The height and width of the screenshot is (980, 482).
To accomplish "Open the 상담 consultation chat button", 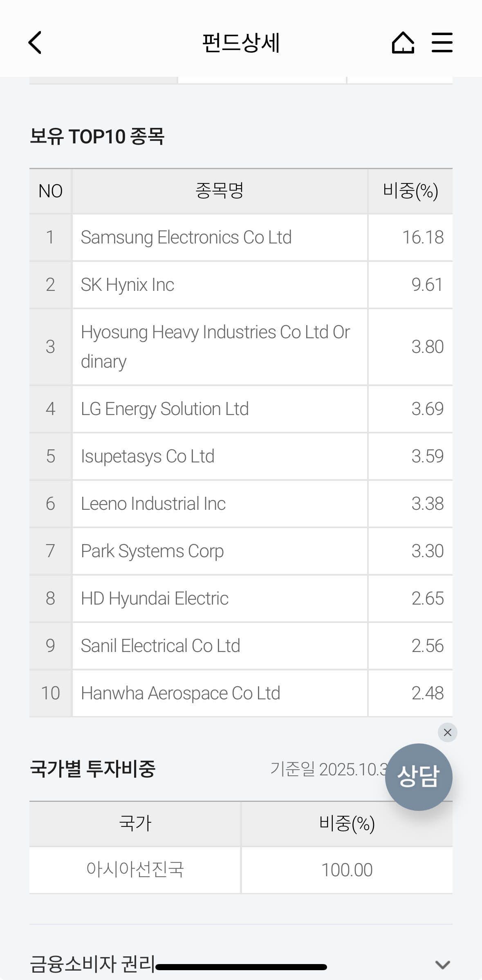I will coord(418,777).
